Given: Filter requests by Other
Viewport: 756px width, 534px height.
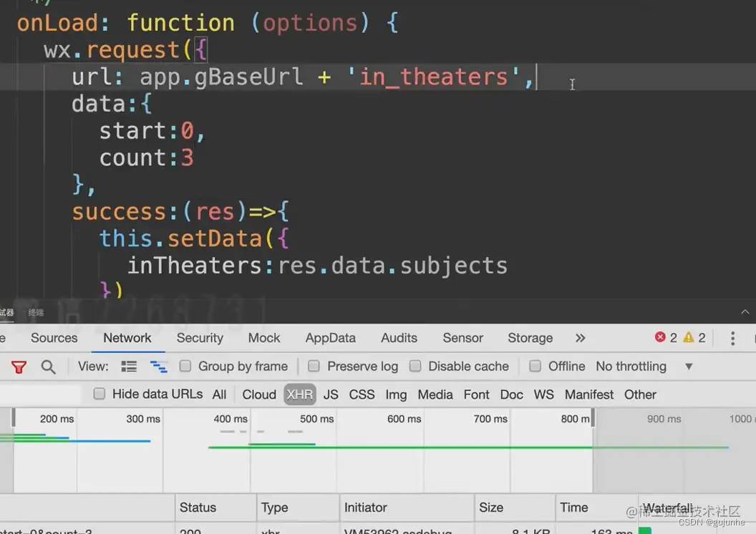Looking at the screenshot, I should click(x=640, y=394).
